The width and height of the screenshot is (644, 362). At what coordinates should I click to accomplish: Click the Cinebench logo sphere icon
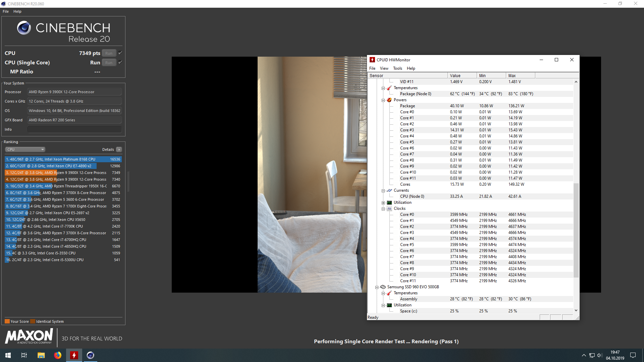24,28
